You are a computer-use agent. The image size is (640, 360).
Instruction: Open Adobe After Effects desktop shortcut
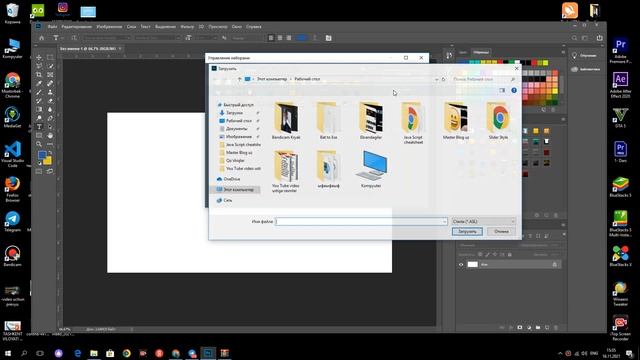(x=620, y=84)
